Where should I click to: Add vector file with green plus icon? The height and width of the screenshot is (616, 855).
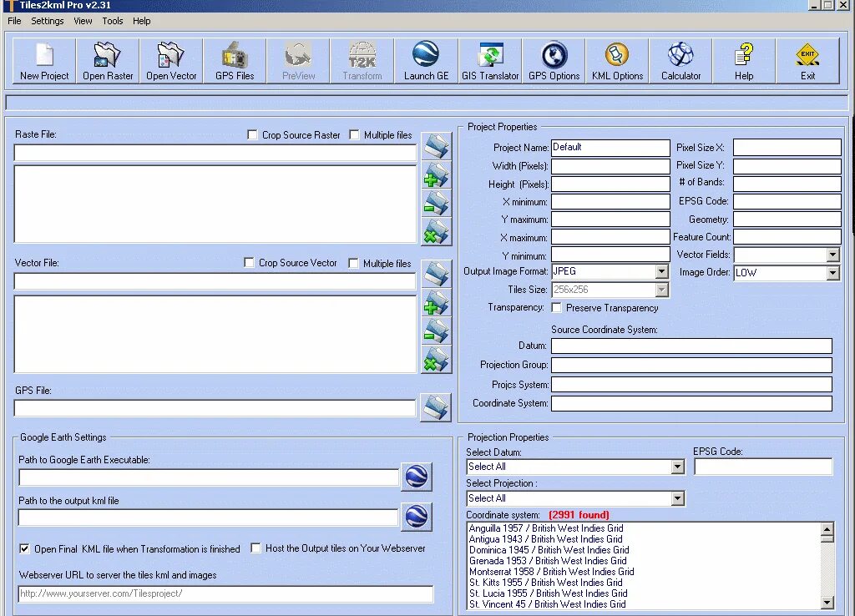pos(436,302)
